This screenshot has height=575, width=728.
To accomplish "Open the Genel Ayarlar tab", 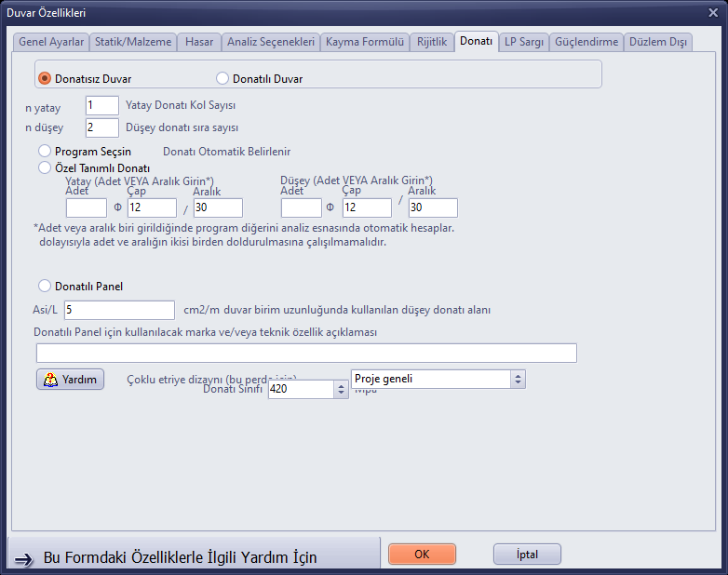I will 50,42.
